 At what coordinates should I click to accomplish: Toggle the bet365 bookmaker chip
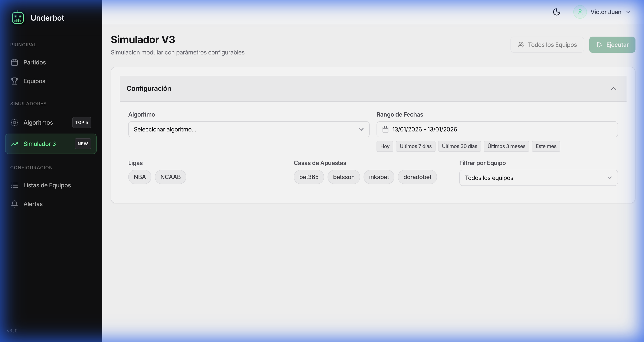309,177
